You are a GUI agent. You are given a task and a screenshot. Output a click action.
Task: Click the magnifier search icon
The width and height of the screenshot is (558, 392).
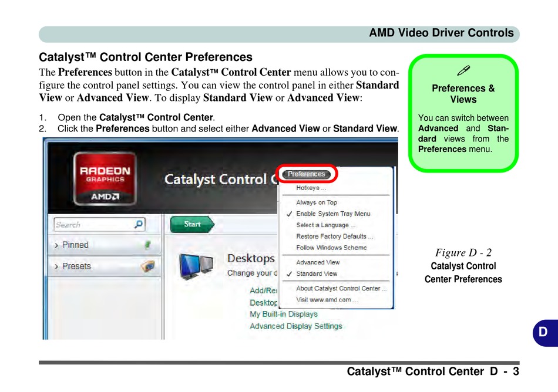point(139,224)
